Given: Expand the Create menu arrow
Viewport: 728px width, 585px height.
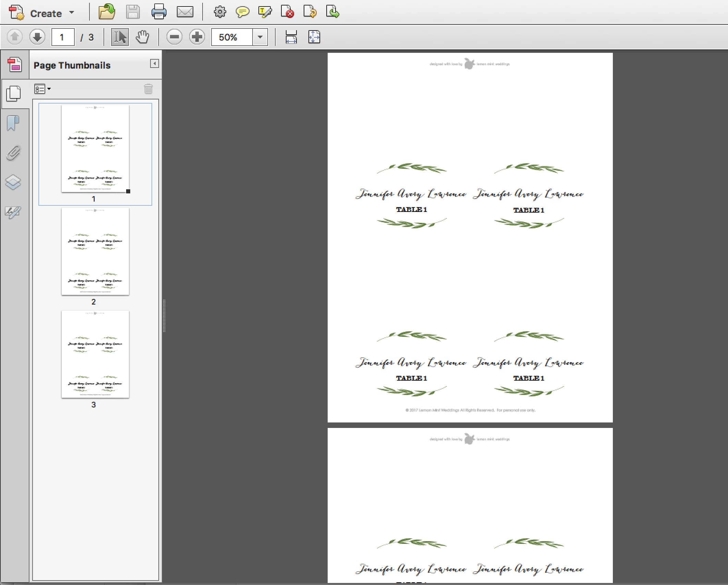Looking at the screenshot, I should 72,13.
